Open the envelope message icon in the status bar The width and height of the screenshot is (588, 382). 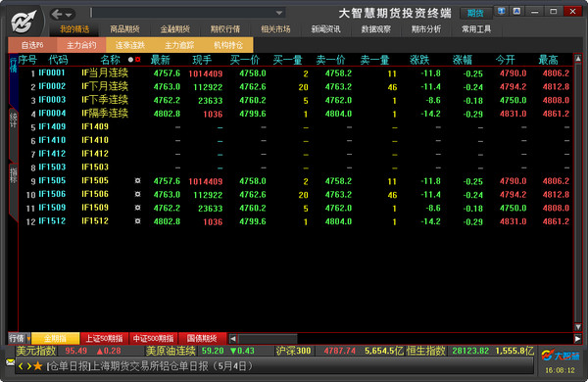coord(10,362)
